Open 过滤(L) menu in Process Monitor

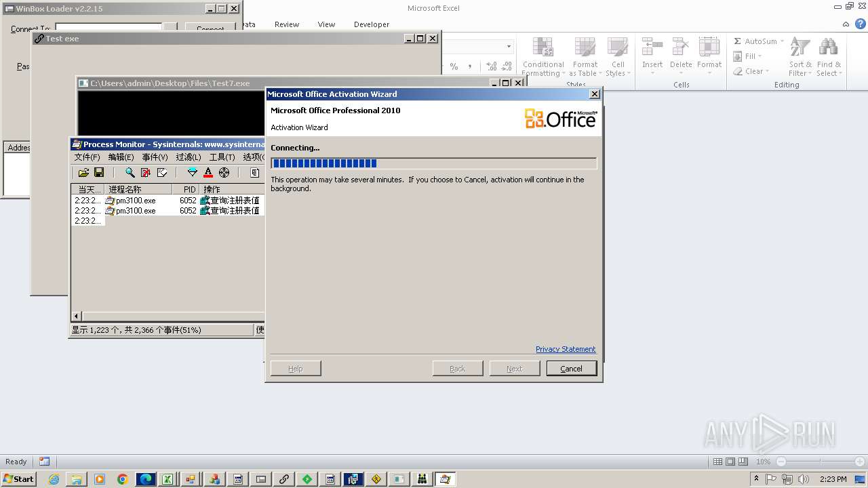(x=189, y=157)
